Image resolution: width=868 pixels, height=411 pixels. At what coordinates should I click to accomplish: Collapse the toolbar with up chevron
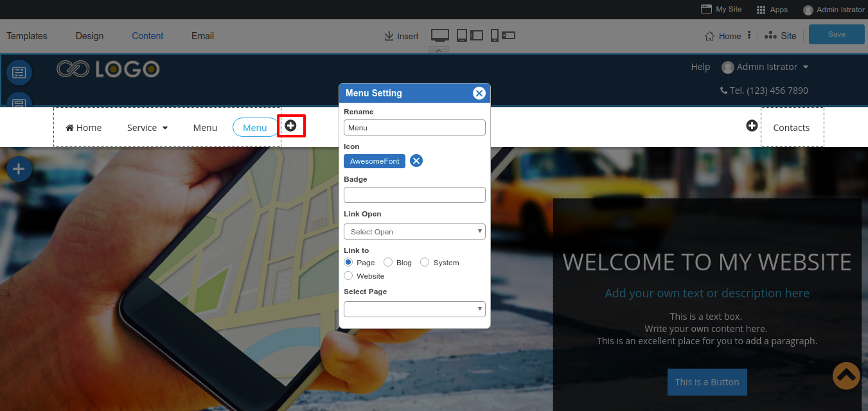point(438,50)
